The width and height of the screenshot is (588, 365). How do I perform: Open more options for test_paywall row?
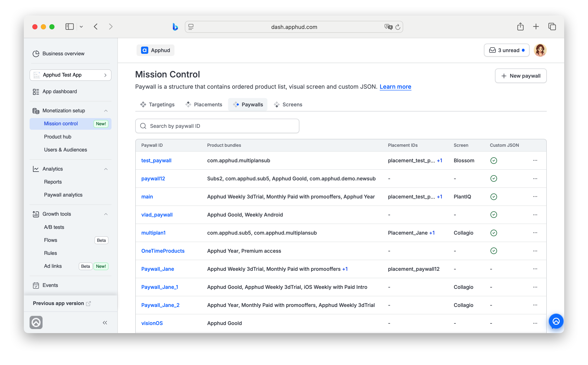click(x=535, y=161)
